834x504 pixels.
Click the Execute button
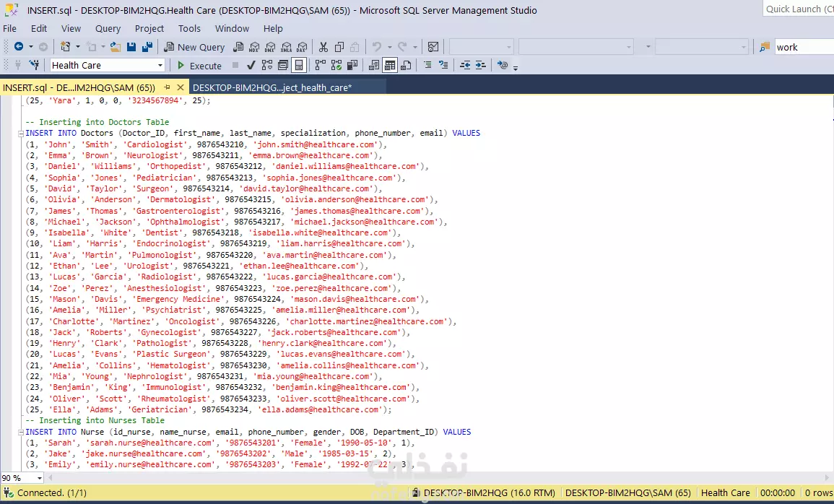click(x=199, y=66)
